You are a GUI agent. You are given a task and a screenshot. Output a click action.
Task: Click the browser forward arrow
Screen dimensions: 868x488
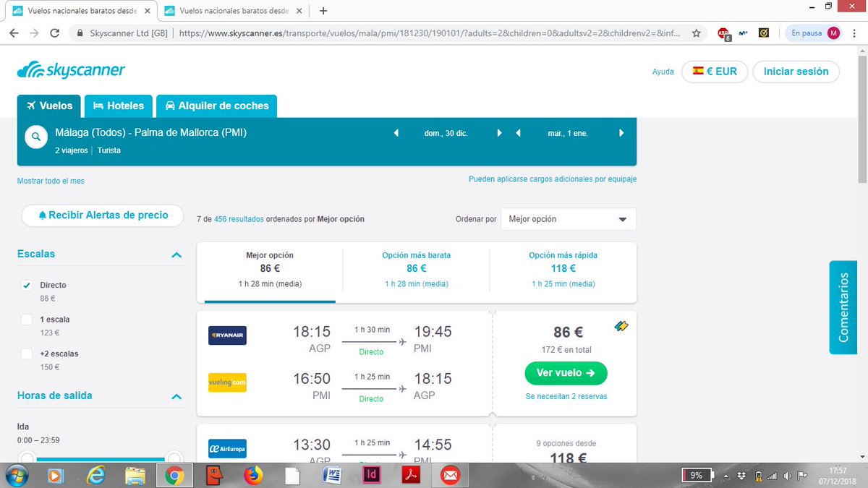click(34, 33)
